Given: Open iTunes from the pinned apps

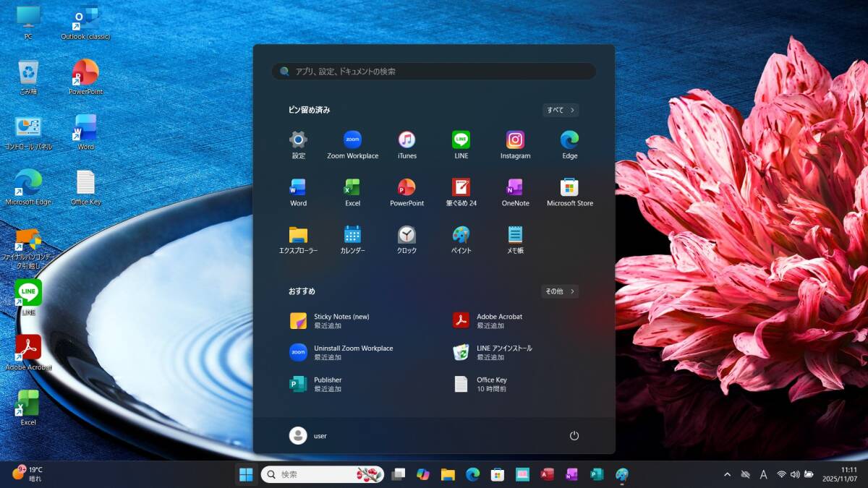Looking at the screenshot, I should 407,145.
